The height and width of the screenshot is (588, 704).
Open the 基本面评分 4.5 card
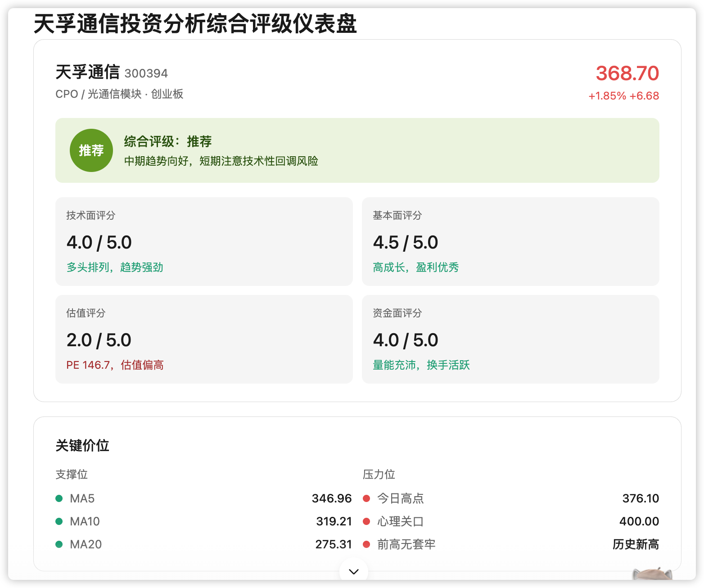pyautogui.click(x=510, y=241)
